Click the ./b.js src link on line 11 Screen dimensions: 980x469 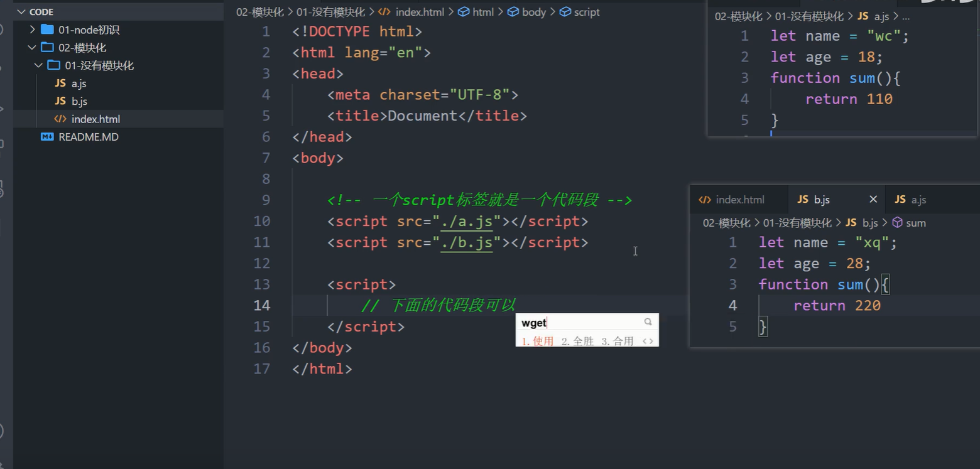466,242
